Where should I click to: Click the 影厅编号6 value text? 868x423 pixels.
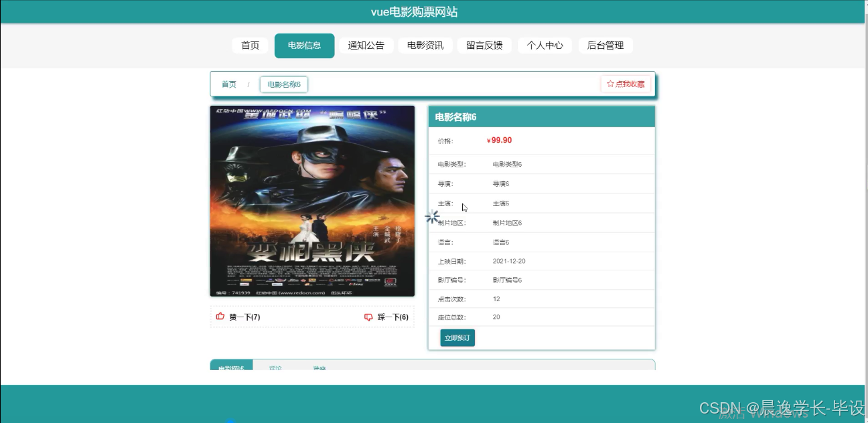pos(507,280)
